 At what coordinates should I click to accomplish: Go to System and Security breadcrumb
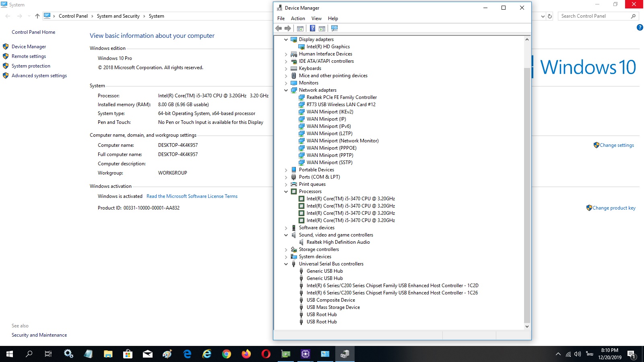pos(118,16)
